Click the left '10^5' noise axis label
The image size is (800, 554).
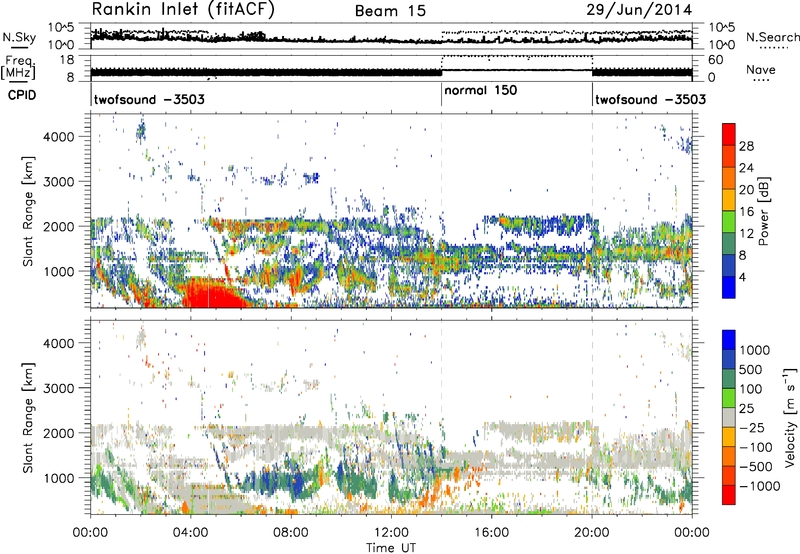60,27
